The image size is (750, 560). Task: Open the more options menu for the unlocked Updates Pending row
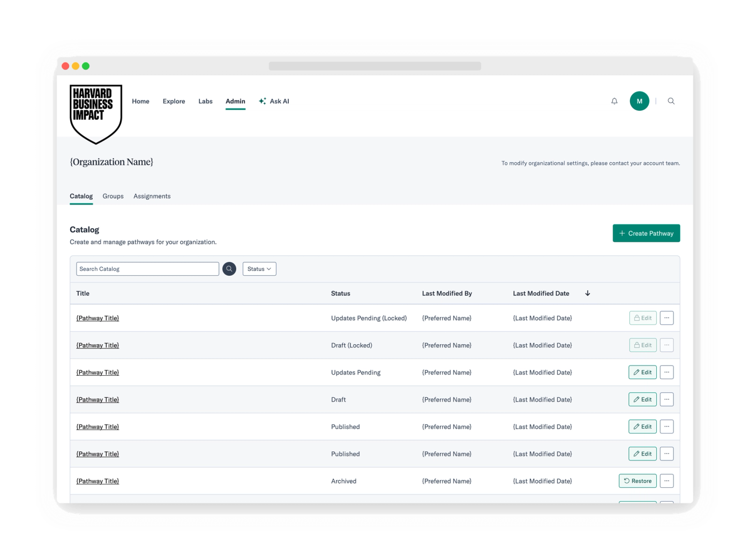(x=666, y=372)
